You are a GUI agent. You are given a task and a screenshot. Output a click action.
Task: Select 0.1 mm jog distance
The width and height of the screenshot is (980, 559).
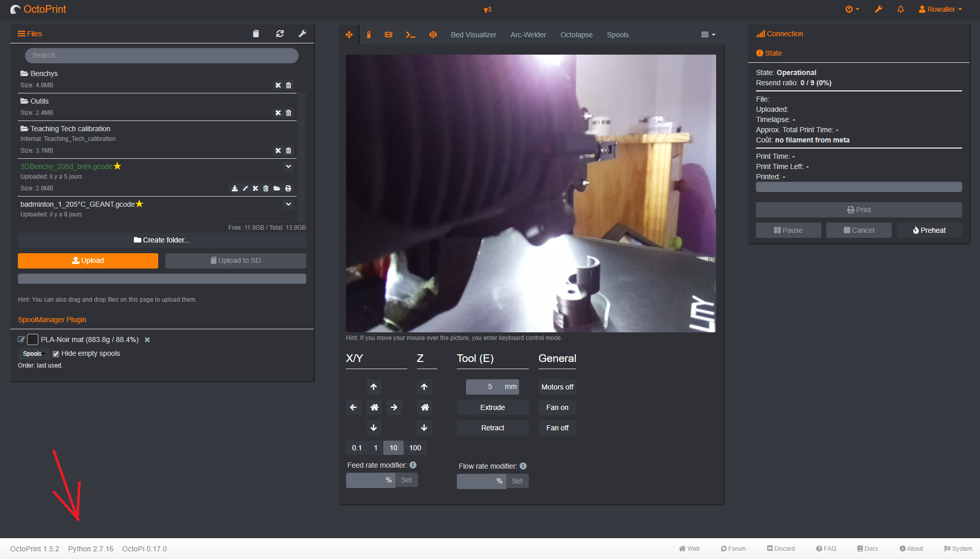(357, 448)
